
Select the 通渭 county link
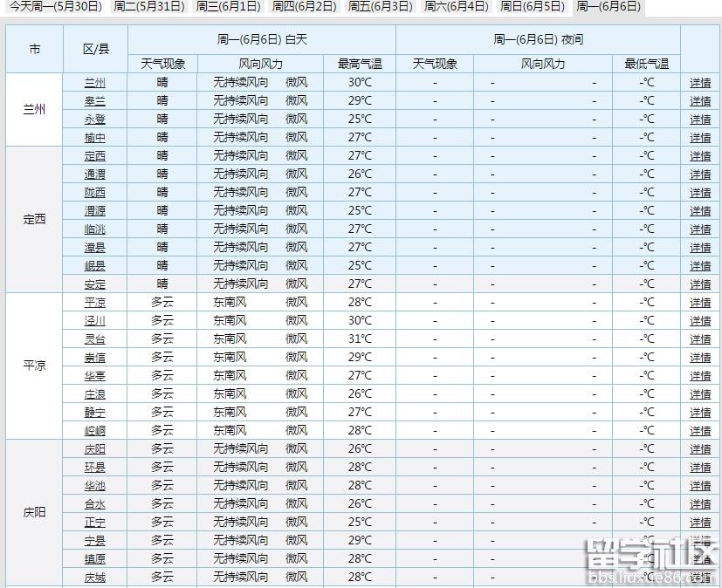95,174
